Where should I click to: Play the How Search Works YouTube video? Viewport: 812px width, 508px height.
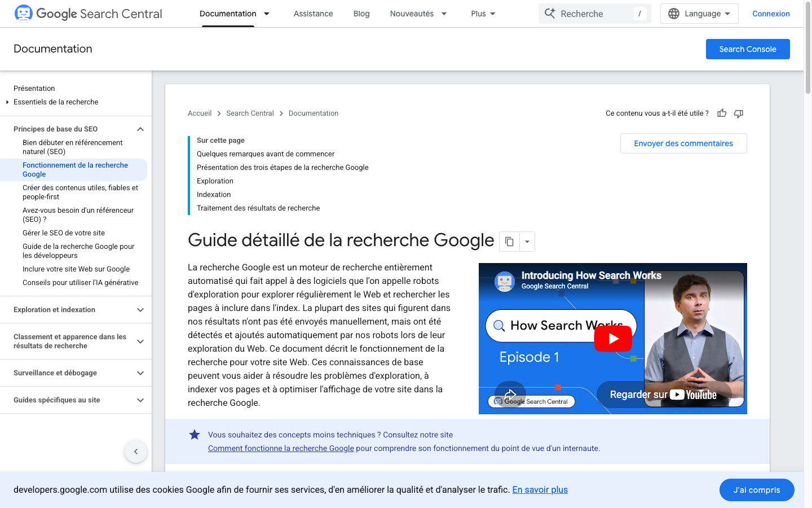(613, 339)
